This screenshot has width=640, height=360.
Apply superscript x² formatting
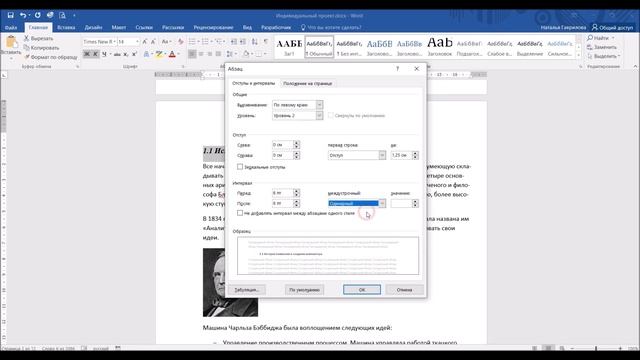134,54
